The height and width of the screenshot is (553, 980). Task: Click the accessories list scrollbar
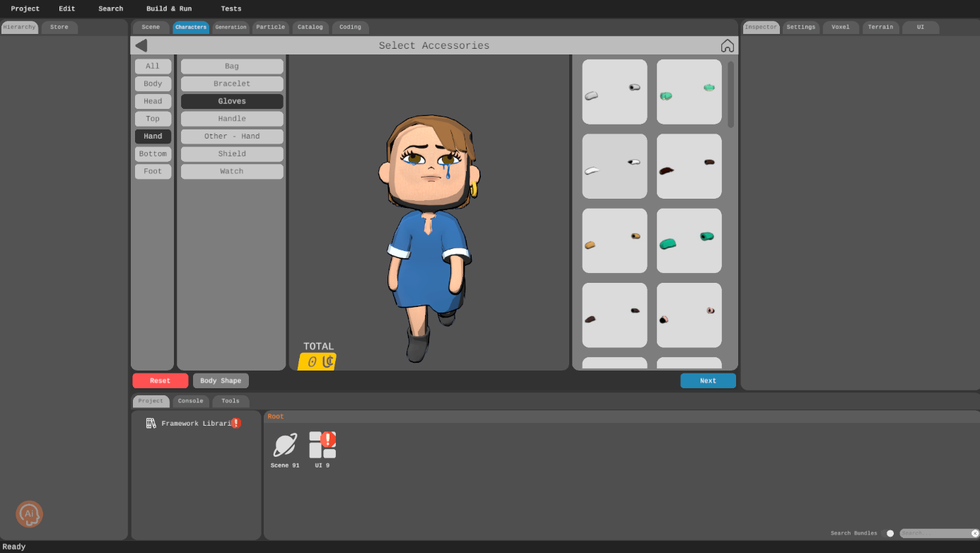(730, 95)
